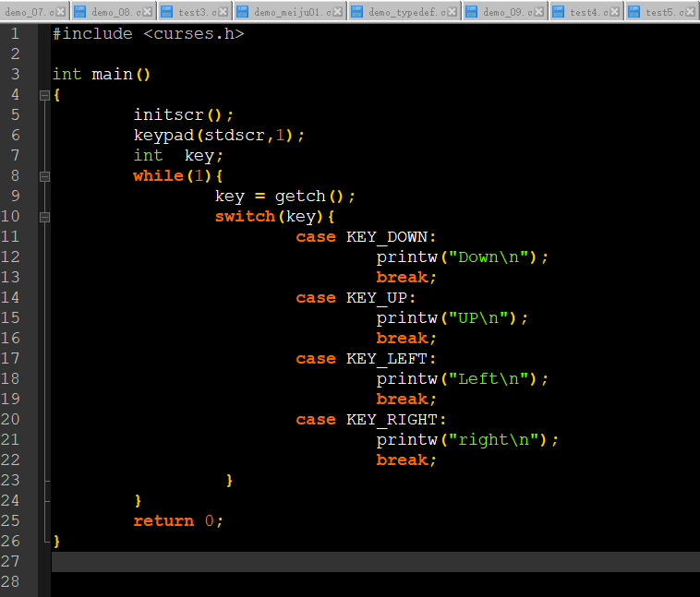This screenshot has height=597, width=700.
Task: Click the "break" keyword on line 13
Action: 403,278
